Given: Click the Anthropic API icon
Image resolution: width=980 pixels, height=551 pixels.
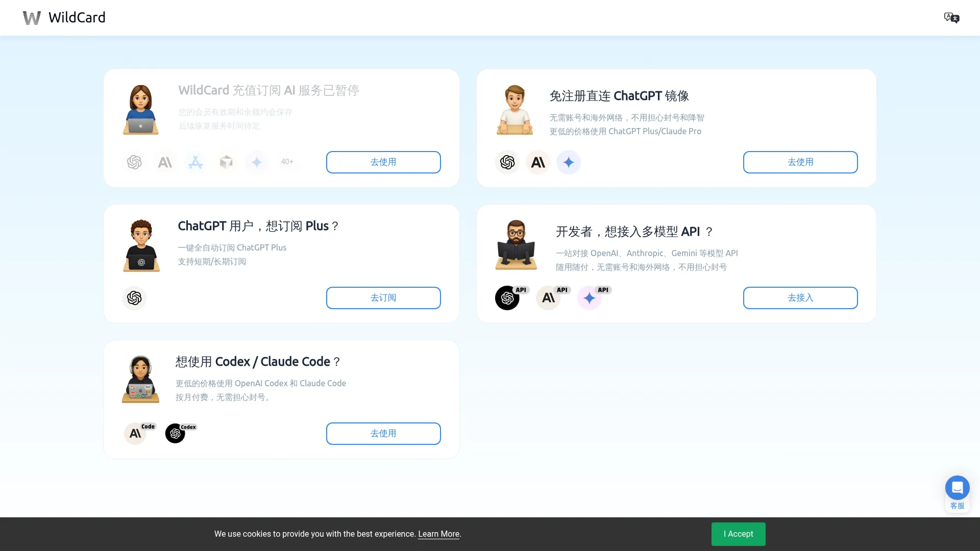Looking at the screenshot, I should pyautogui.click(x=548, y=298).
